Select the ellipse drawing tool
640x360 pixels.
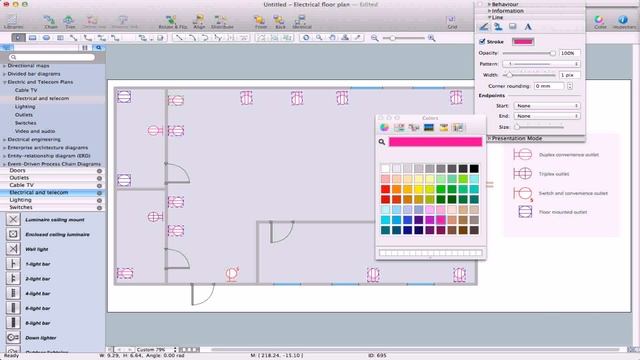pos(46,38)
